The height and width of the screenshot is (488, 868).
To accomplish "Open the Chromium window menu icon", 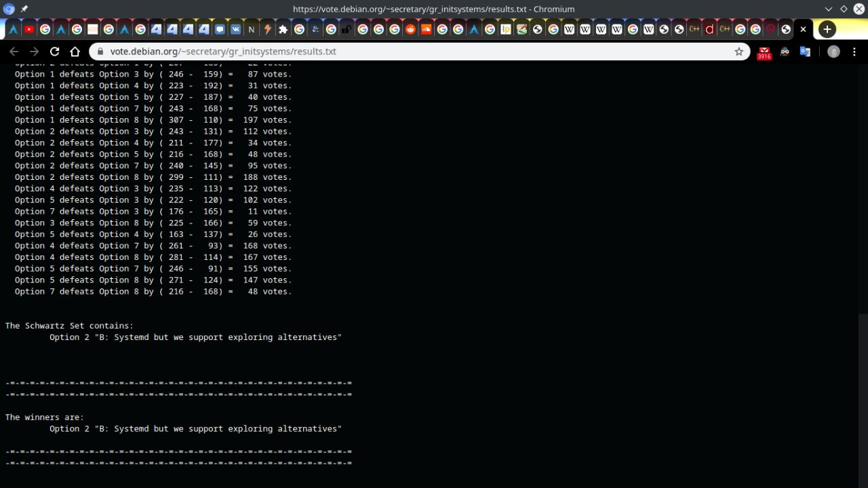I will coord(9,9).
